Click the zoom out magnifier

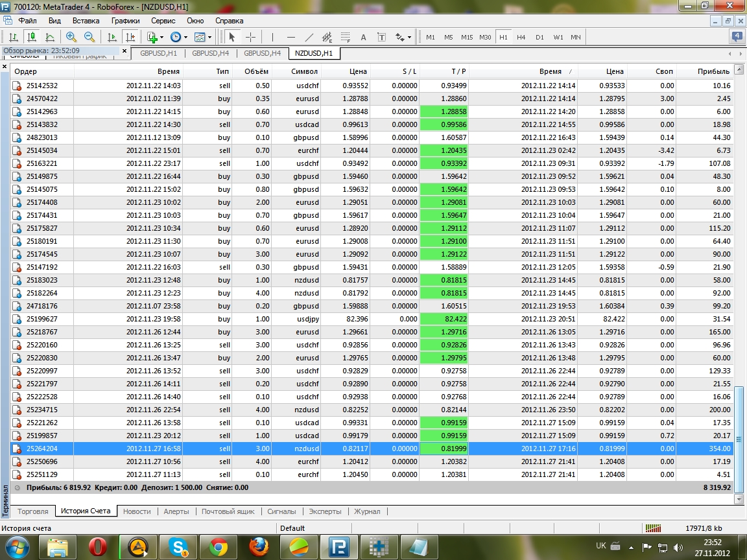coord(89,37)
